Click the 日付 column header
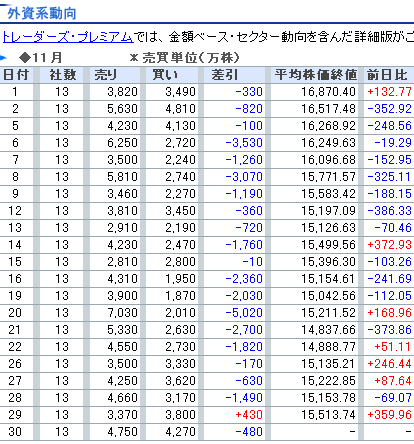This screenshot has height=444, width=414. pos(15,75)
